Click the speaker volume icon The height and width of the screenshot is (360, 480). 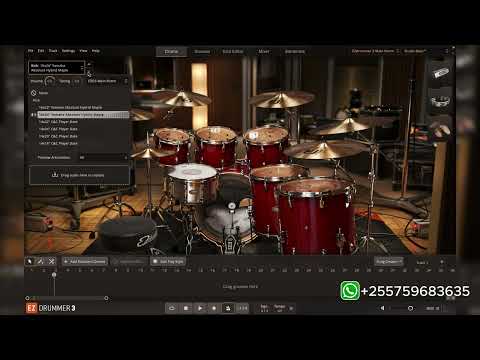tap(383, 308)
